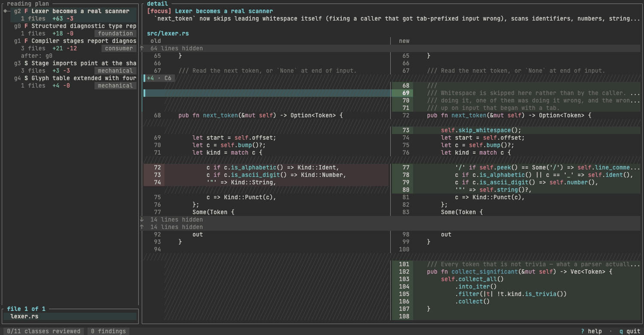The width and height of the screenshot is (644, 335).
Task: Select the +4 · C6 hunk marker
Action: point(159,78)
